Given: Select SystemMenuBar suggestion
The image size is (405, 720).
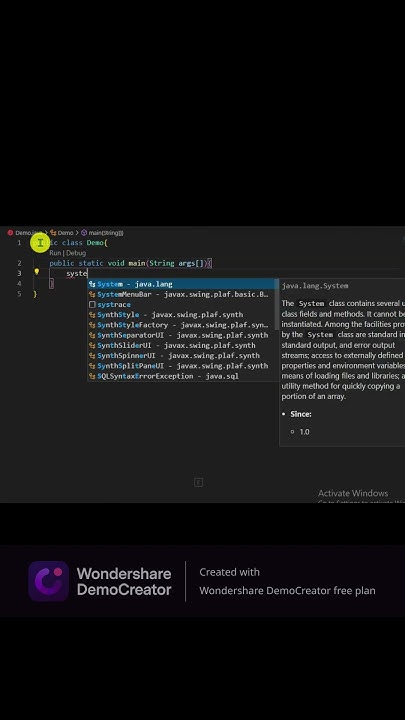Looking at the screenshot, I should pyautogui.click(x=183, y=294).
